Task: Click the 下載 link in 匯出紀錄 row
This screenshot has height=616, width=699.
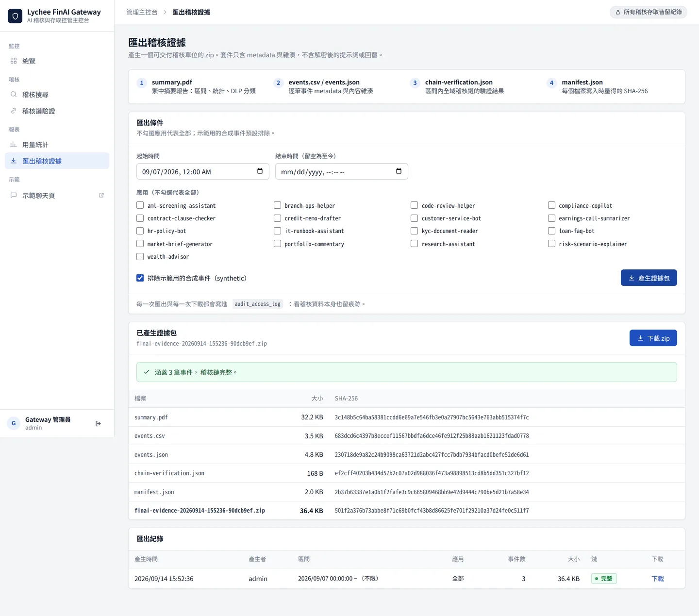Action: [658, 579]
